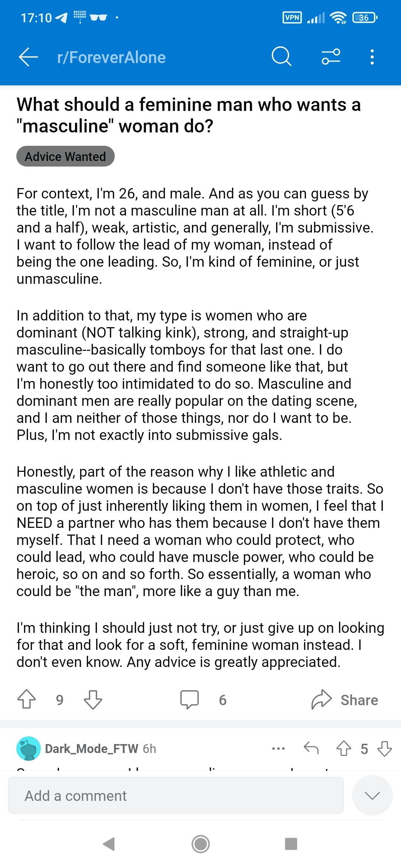Open Dark_Mode_FTW's avatar
This screenshot has height=868, width=401.
click(x=29, y=748)
